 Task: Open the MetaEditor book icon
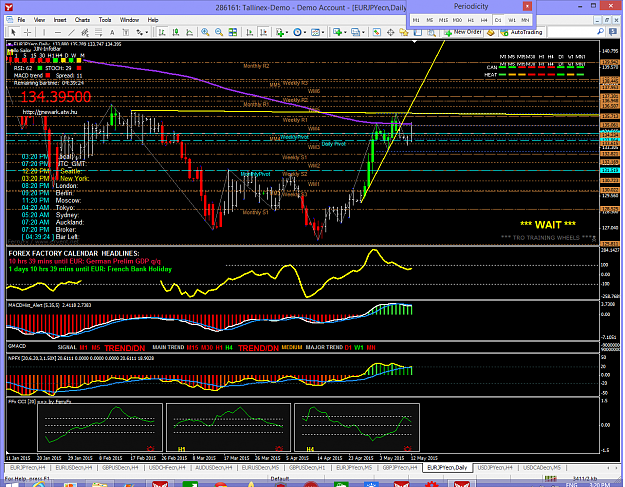tap(491, 32)
